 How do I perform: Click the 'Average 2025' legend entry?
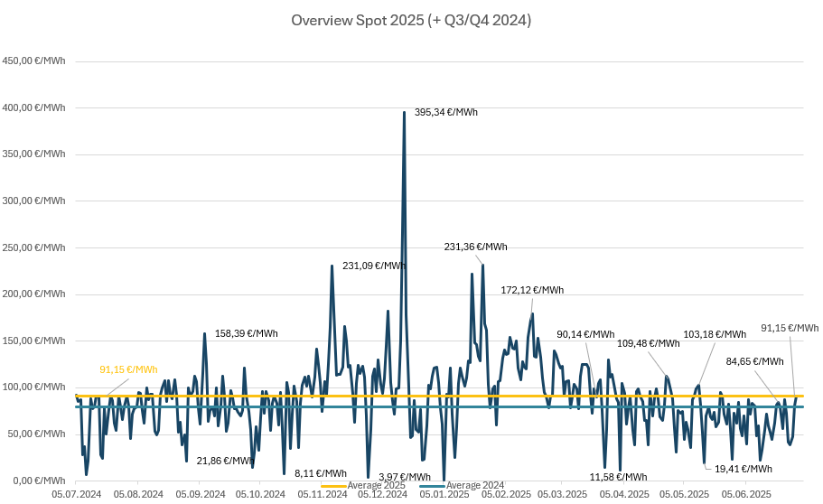[376, 486]
